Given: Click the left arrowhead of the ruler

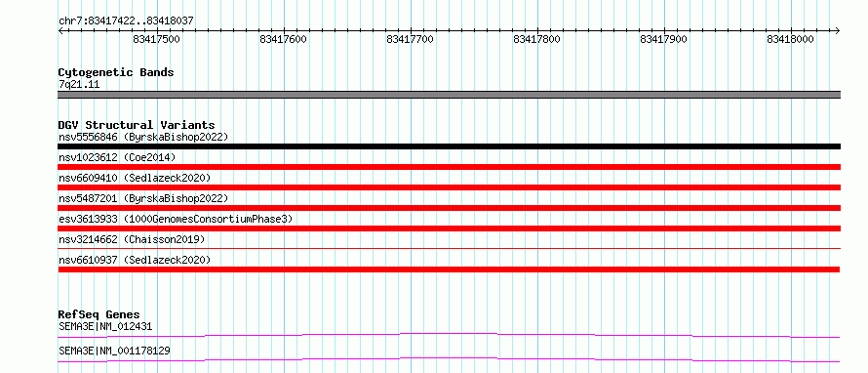Looking at the screenshot, I should tap(60, 30).
